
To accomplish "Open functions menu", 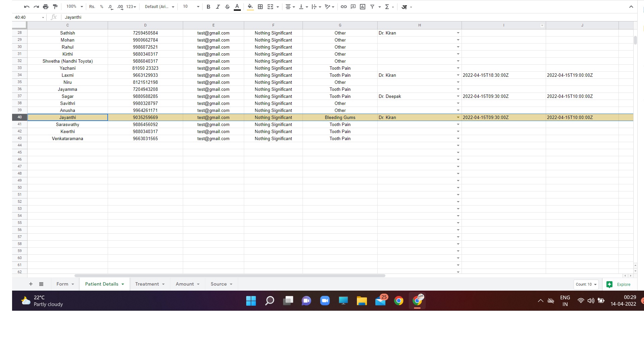I will click(x=389, y=7).
